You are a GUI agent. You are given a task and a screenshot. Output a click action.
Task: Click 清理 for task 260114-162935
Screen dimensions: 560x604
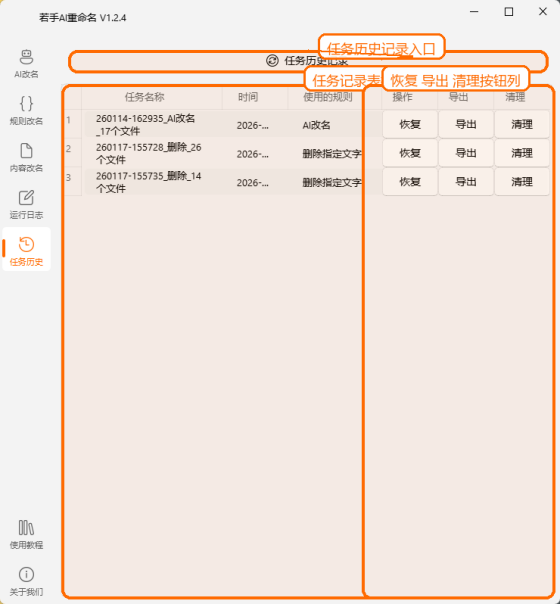(522, 124)
